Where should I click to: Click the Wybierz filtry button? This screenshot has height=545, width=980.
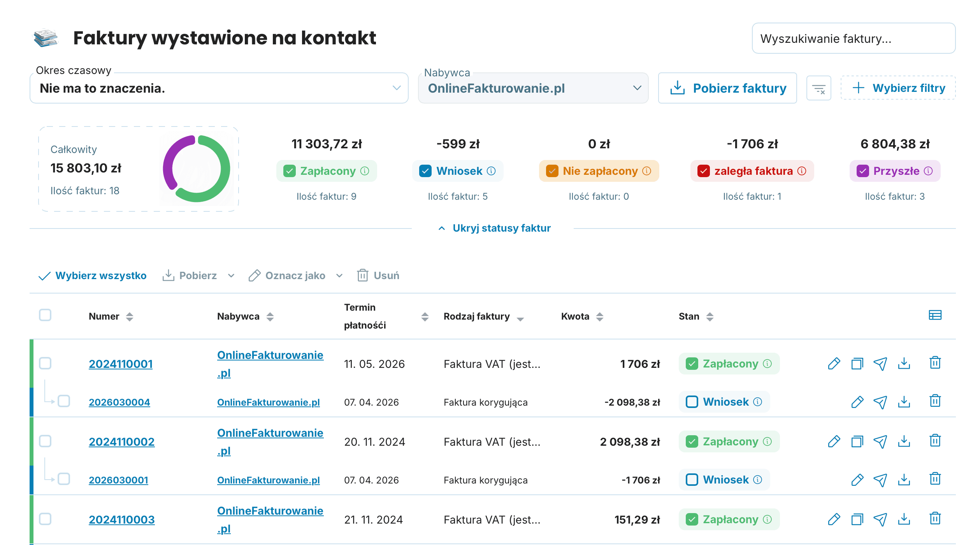(898, 88)
